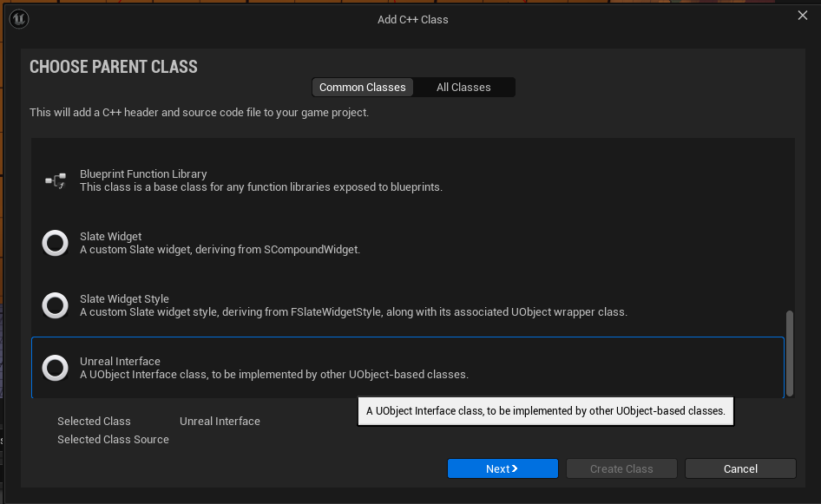Click the selected class value 'Unreal Interface'
This screenshot has height=504, width=821.
point(220,422)
